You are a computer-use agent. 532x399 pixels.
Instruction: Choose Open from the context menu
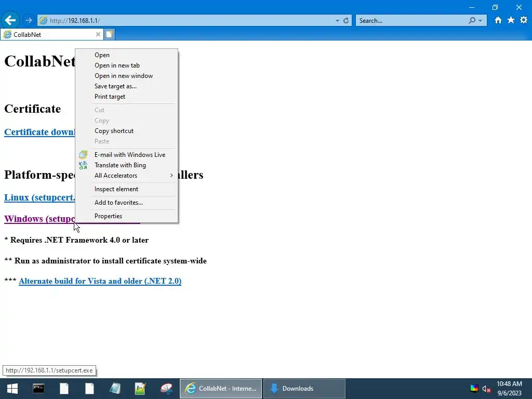coord(126,55)
